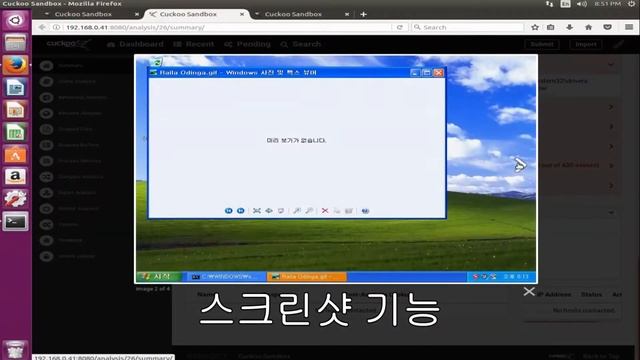Close the screenshot lightbox with the X

click(x=529, y=291)
